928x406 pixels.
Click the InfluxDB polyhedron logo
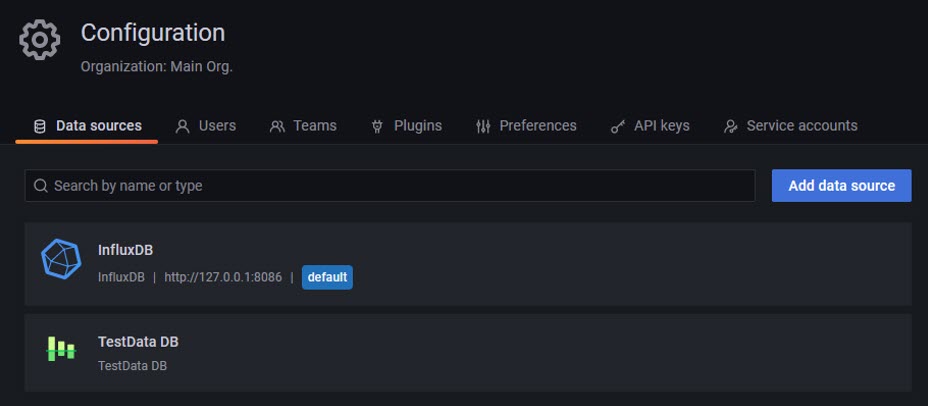pos(61,259)
